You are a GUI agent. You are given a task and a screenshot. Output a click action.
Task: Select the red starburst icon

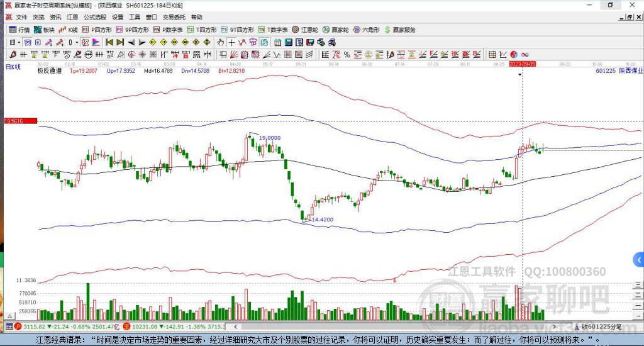[x=142, y=54]
